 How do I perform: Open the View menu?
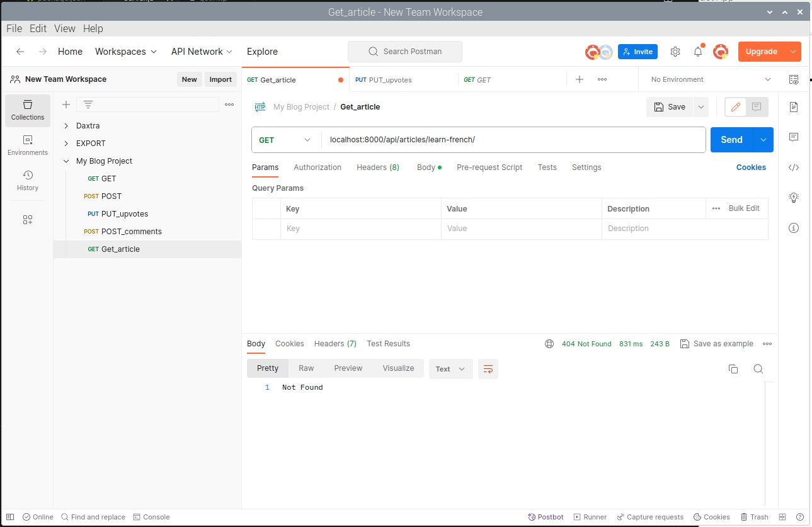[65, 28]
